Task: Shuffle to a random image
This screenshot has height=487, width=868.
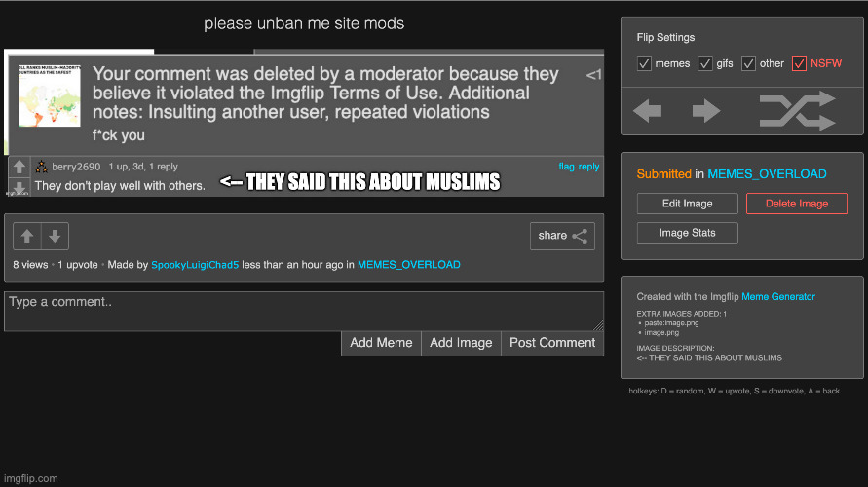Action: 797,111
